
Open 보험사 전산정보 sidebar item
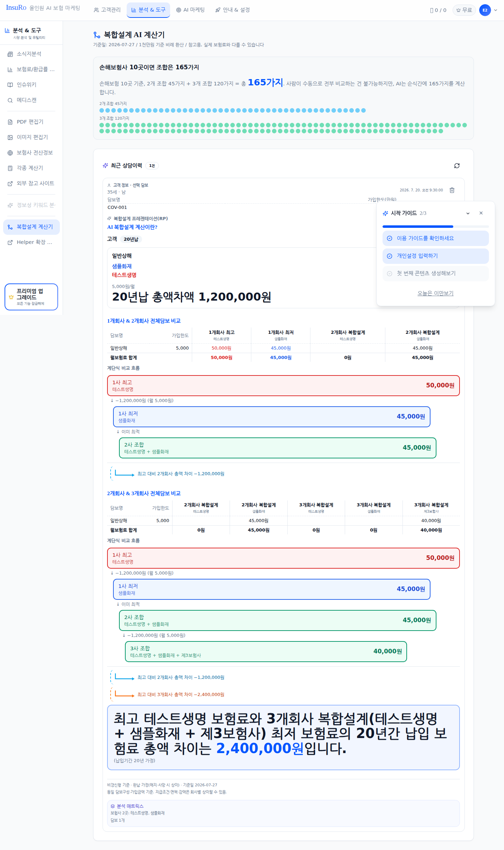31,153
